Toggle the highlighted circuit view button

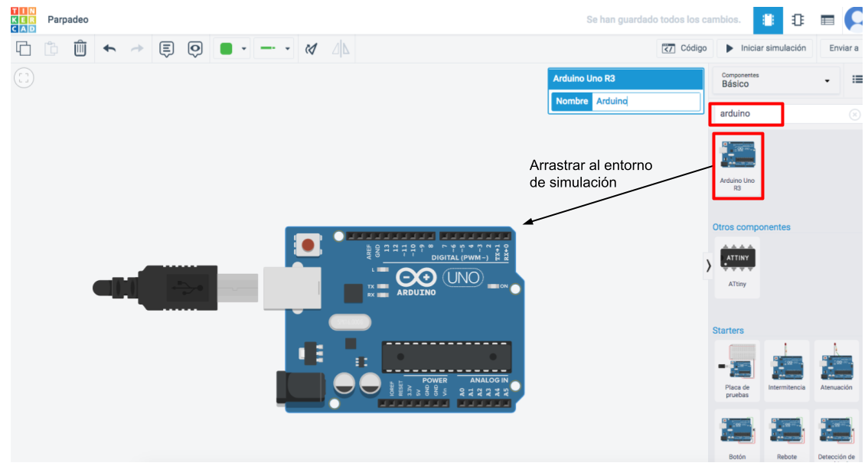click(768, 20)
